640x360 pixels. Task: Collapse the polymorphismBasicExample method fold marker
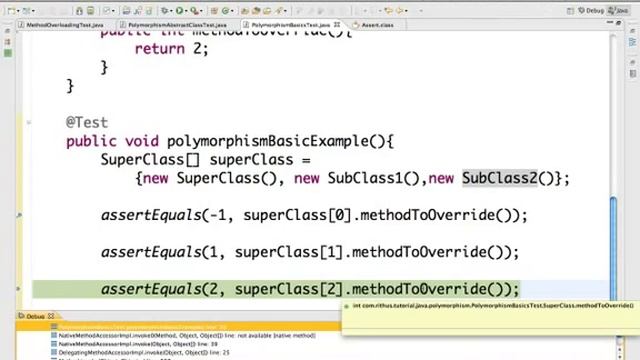tap(29, 122)
